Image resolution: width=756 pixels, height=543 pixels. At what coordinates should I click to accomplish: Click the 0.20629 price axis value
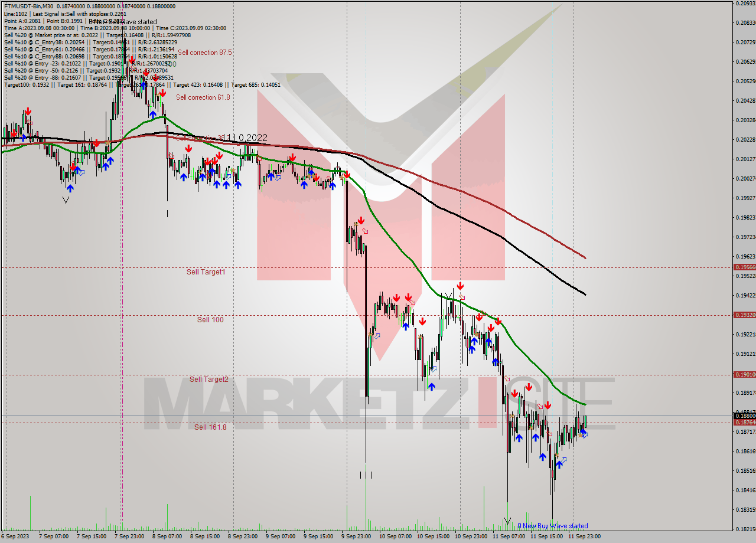point(745,61)
